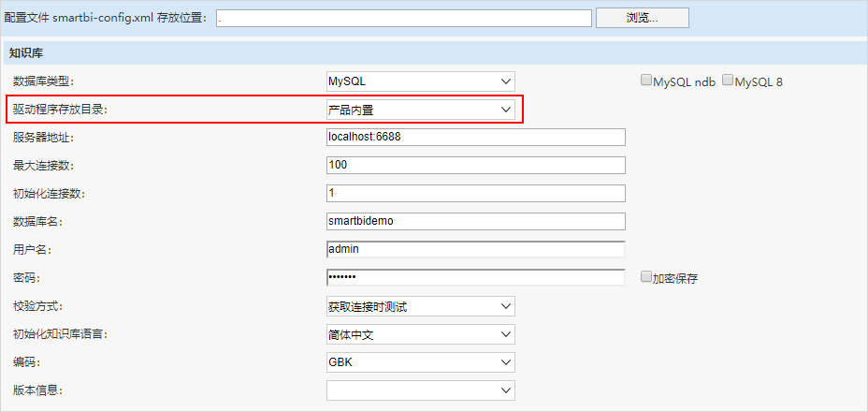The height and width of the screenshot is (412, 868).
Task: Toggle the 加密保存 checkbox
Action: point(645,277)
